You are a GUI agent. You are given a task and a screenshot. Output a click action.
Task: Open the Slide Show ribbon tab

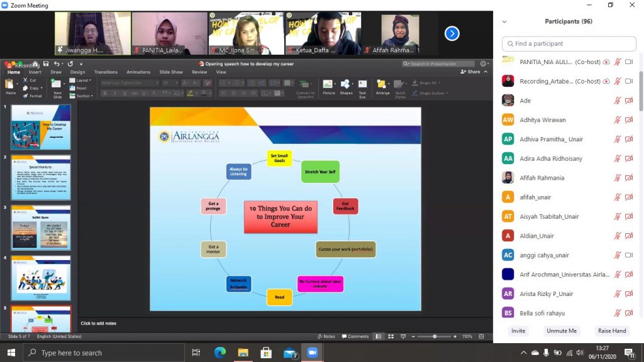[x=171, y=72]
